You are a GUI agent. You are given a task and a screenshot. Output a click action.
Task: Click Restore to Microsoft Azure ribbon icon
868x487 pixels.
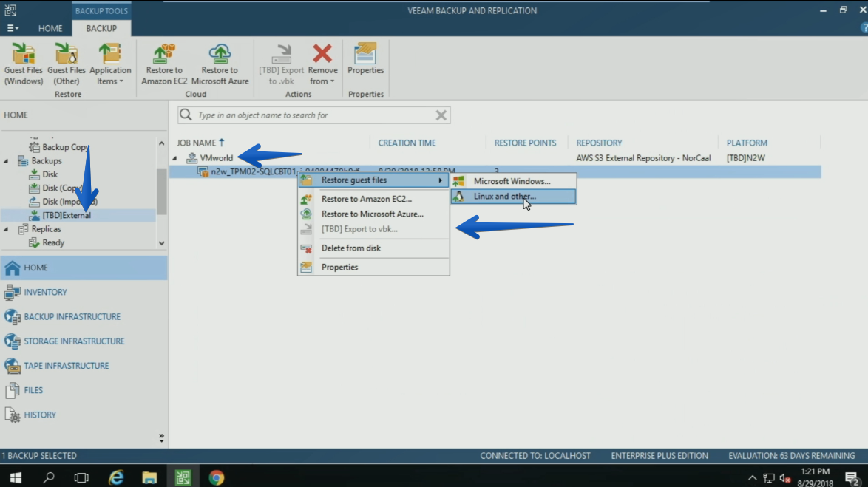point(220,64)
